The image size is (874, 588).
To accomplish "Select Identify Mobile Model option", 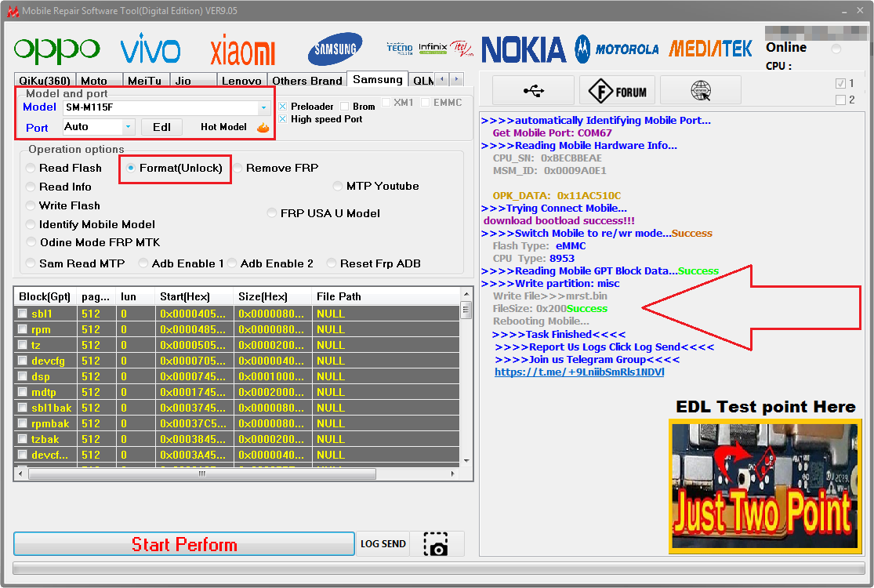I will coord(90,224).
